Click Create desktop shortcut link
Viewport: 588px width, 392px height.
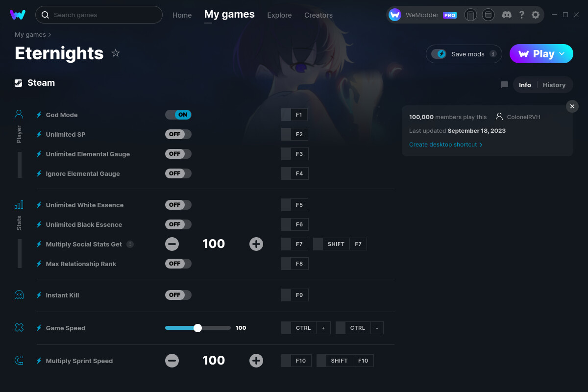click(x=446, y=145)
